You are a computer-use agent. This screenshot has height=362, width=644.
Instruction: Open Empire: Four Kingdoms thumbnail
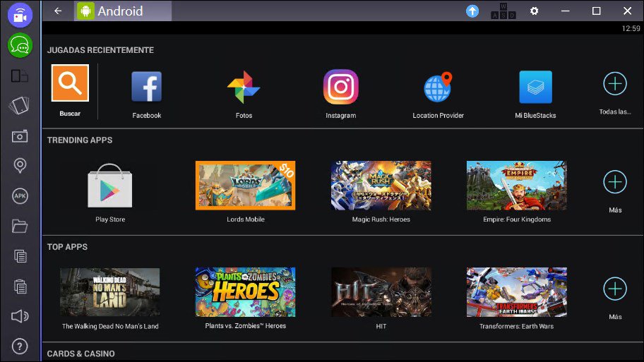[x=517, y=186]
